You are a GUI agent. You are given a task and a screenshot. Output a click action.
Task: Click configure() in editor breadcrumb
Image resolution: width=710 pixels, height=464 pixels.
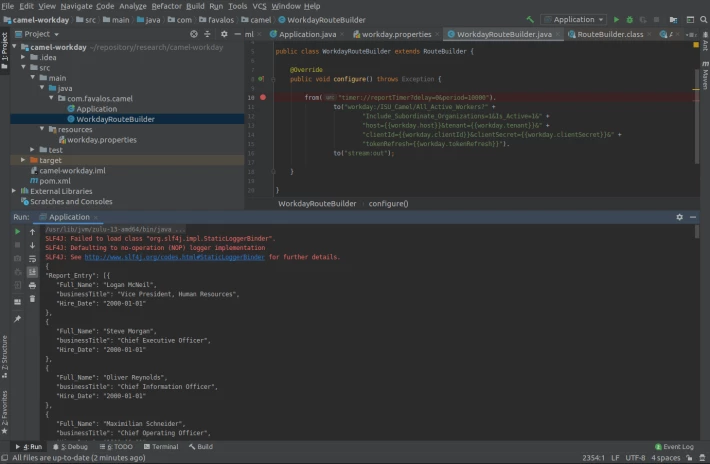pyautogui.click(x=388, y=203)
